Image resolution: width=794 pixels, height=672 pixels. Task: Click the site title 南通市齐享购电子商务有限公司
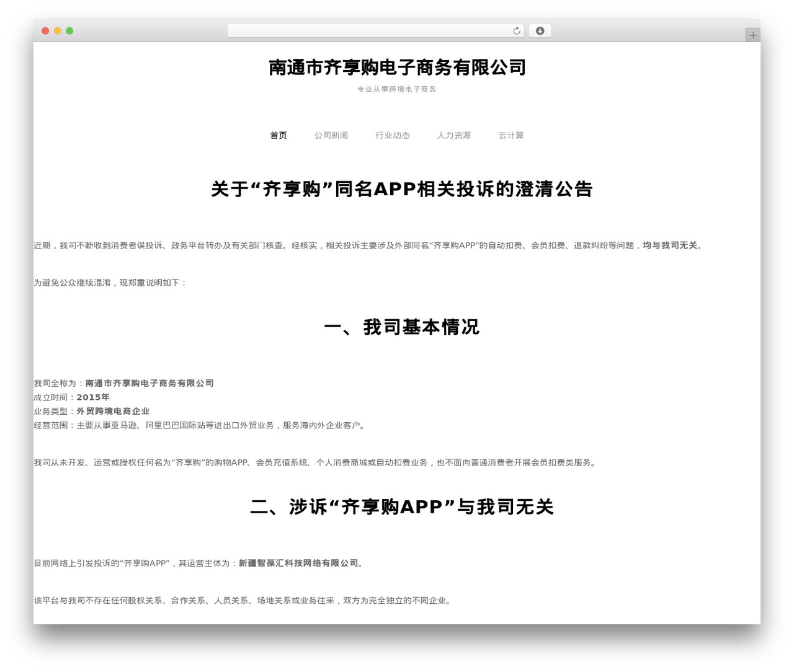397,67
